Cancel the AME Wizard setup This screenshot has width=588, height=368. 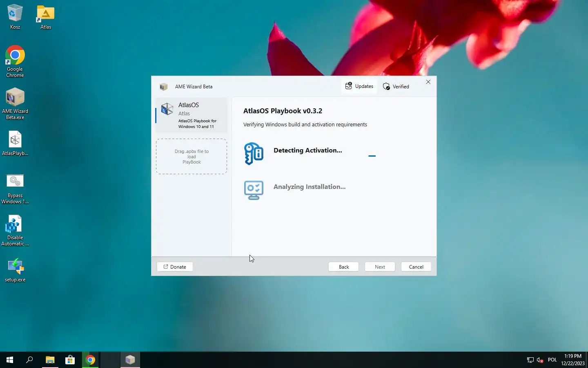pyautogui.click(x=416, y=267)
